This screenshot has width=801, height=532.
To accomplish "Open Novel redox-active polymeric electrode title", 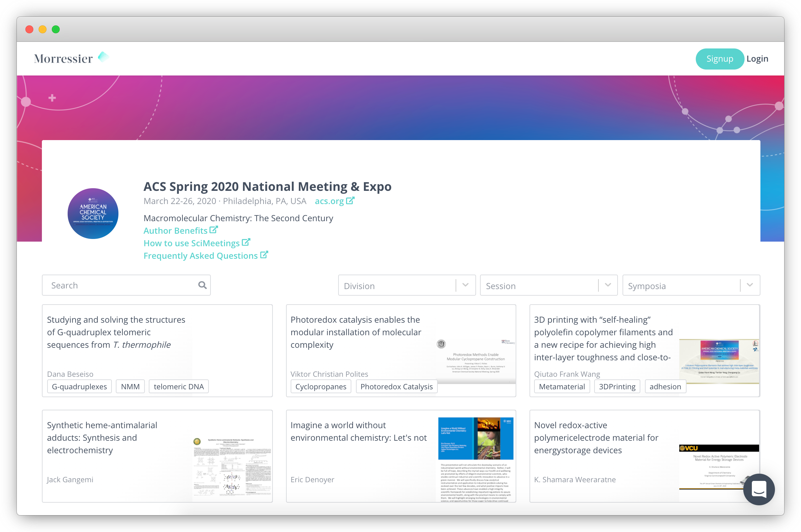I will coord(596,438).
